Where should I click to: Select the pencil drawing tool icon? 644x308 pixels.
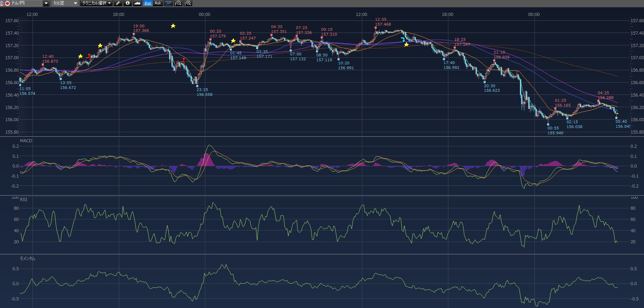coord(118,3)
